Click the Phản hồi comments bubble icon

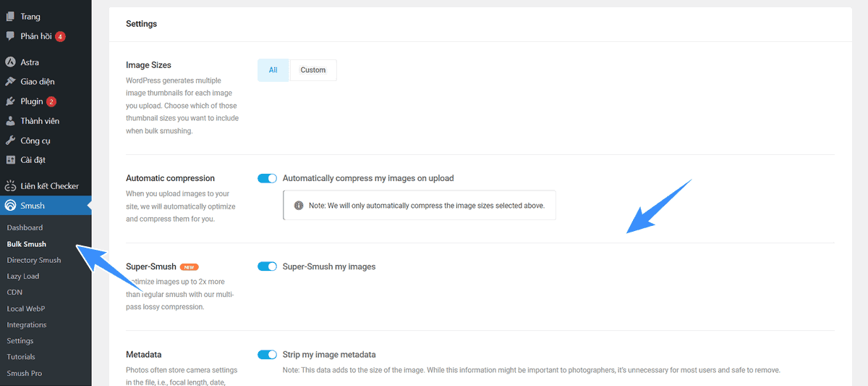point(10,36)
